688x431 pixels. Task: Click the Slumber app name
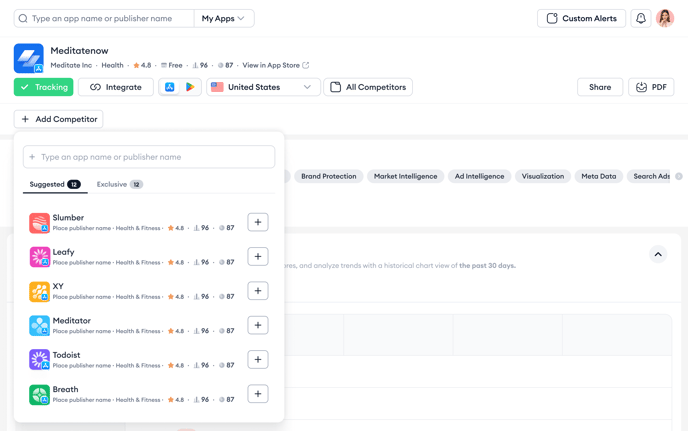click(68, 217)
